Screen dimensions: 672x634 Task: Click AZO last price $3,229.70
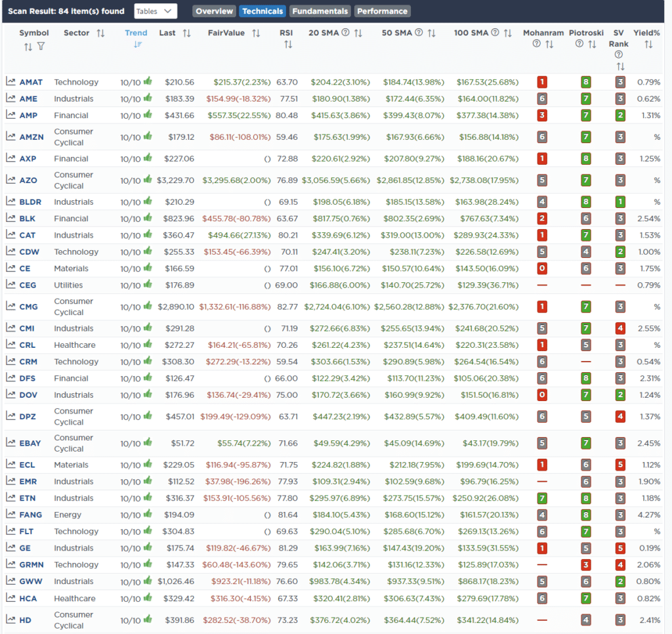(x=175, y=180)
